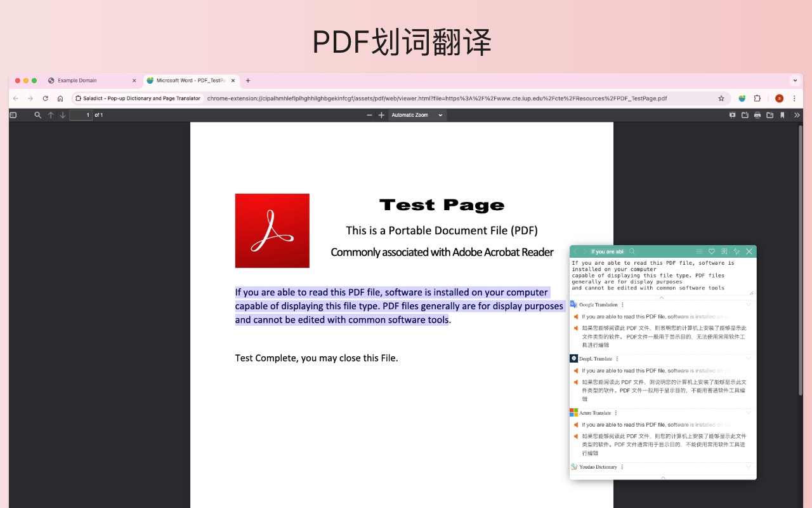
Task: Print the PDF file
Action: 757,115
